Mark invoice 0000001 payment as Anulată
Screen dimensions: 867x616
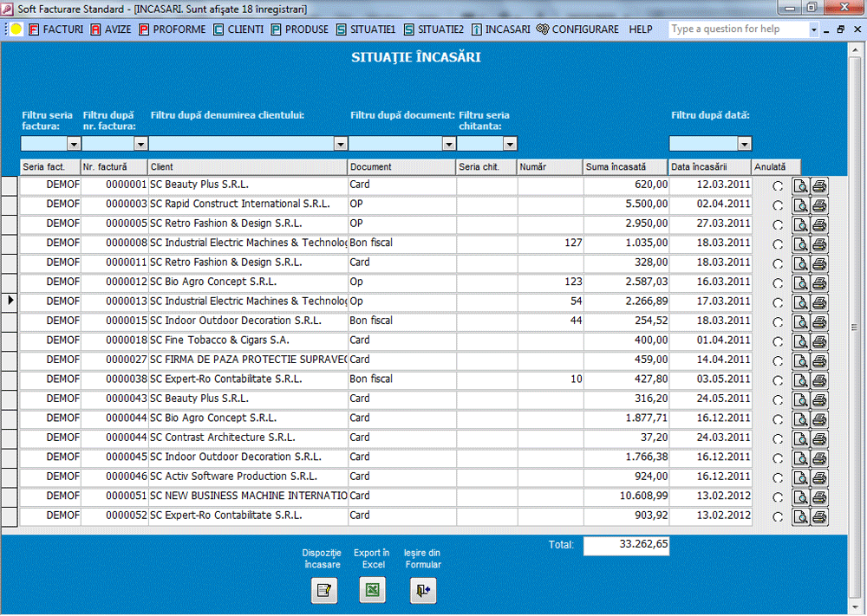(x=778, y=186)
